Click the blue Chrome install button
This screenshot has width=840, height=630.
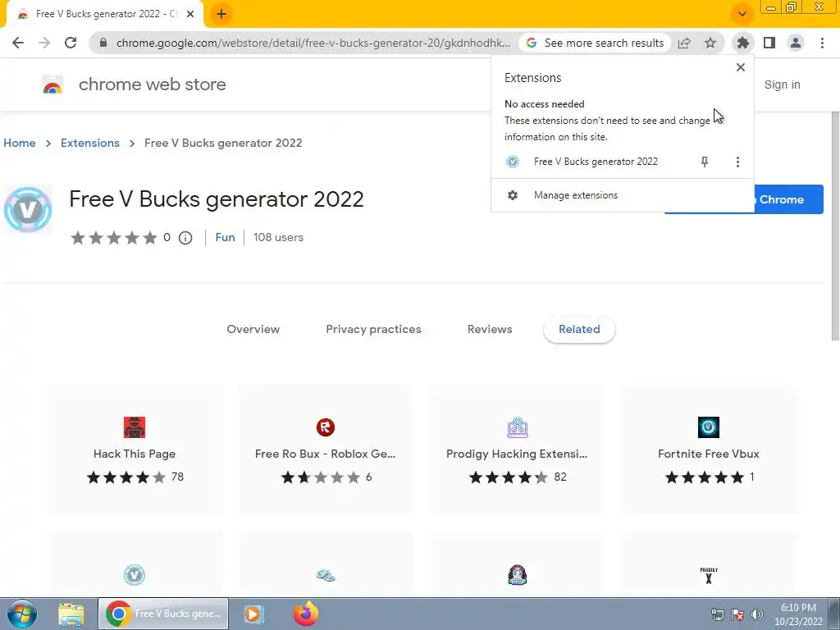(788, 199)
